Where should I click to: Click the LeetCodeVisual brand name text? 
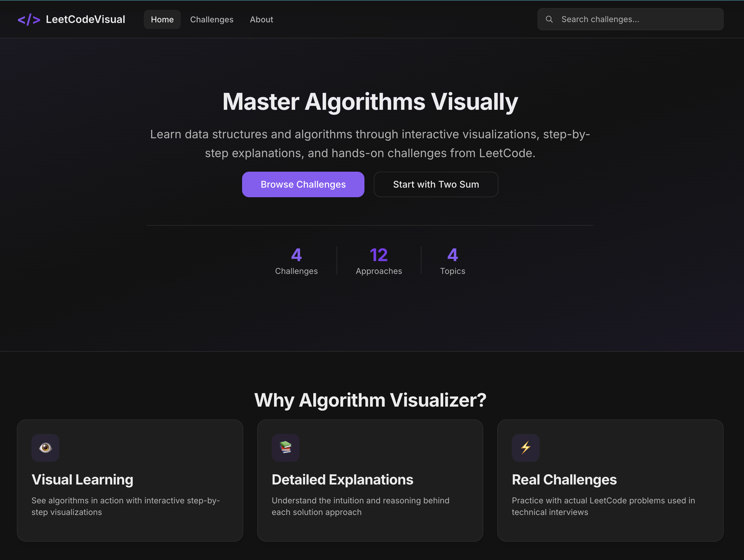85,19
